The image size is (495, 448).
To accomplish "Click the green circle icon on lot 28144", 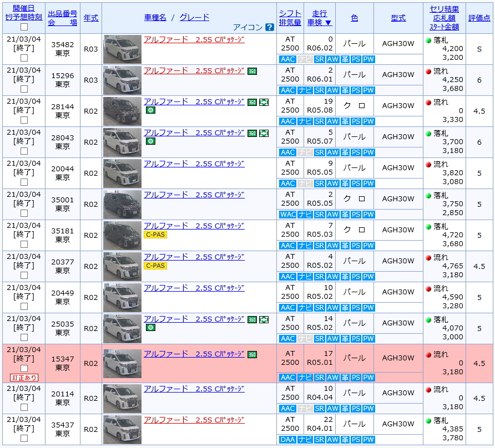I will click(x=150, y=110).
